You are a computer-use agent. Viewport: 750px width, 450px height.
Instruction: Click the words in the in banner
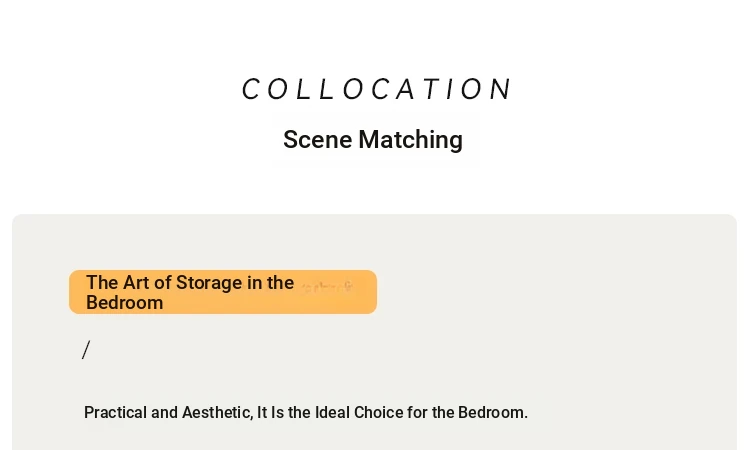coord(270,283)
